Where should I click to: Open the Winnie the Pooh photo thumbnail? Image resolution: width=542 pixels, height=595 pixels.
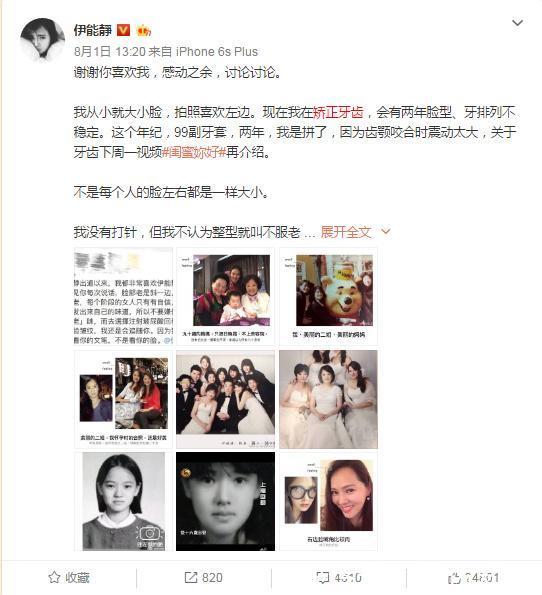329,296
